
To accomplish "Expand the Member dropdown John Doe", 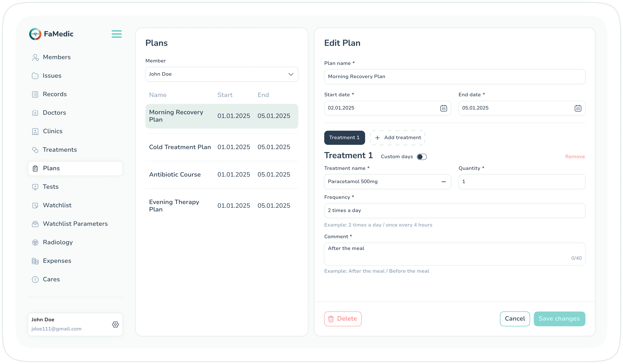I will coord(221,74).
